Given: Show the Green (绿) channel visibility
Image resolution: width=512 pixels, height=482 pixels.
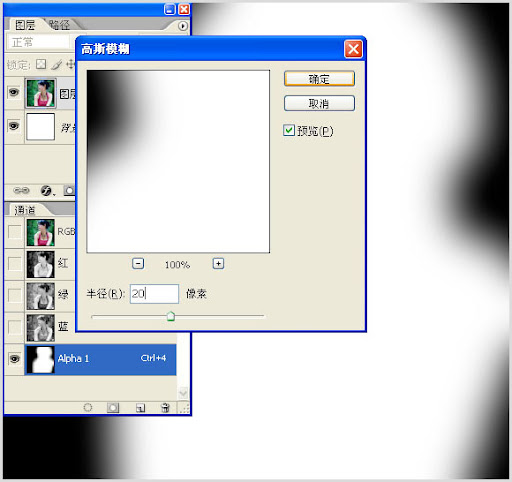Looking at the screenshot, I should [x=15, y=295].
